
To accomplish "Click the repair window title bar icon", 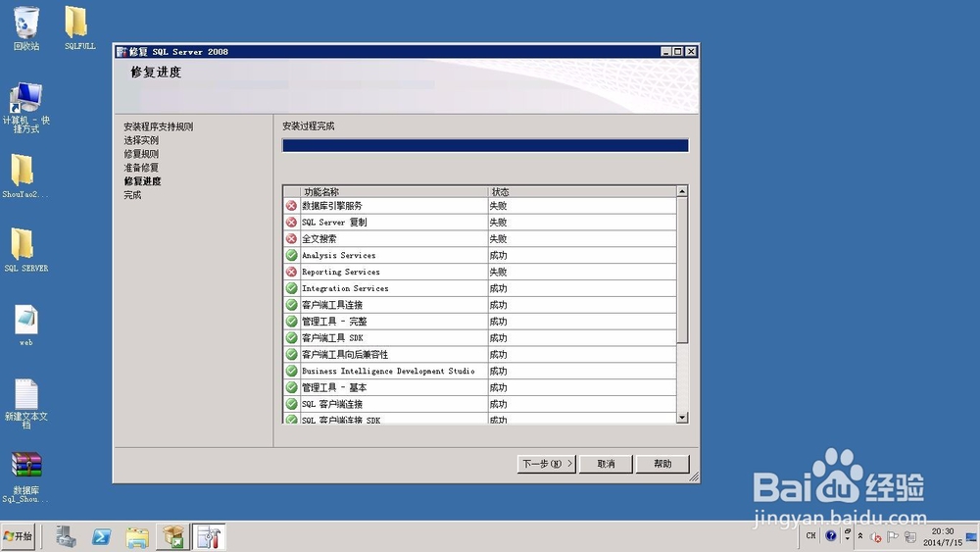I will click(122, 52).
